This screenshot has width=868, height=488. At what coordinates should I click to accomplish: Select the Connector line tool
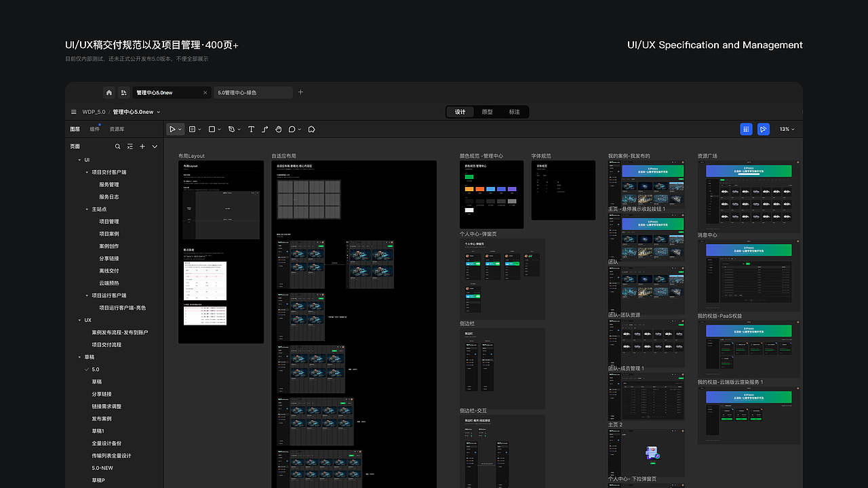pos(264,129)
